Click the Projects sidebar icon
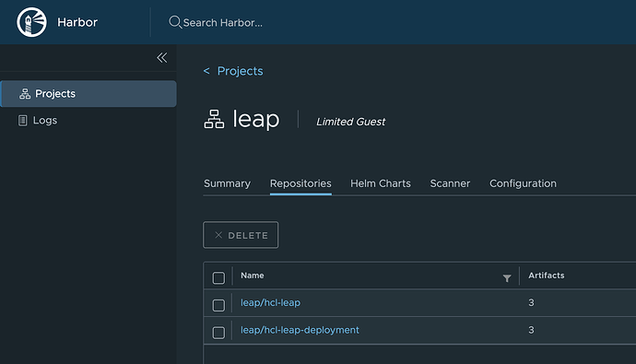Viewport: 636px width, 364px height. click(25, 94)
